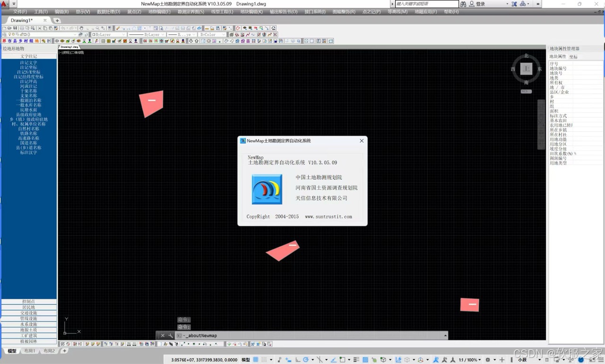Click the NewMap logo in About dialog
Image resolution: width=605 pixels, height=364 pixels.
267,189
